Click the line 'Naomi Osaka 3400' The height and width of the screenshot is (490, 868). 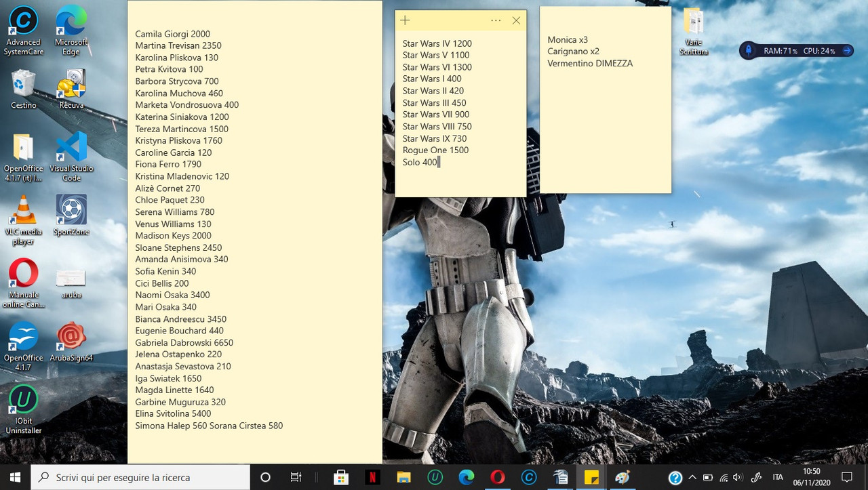tap(173, 295)
